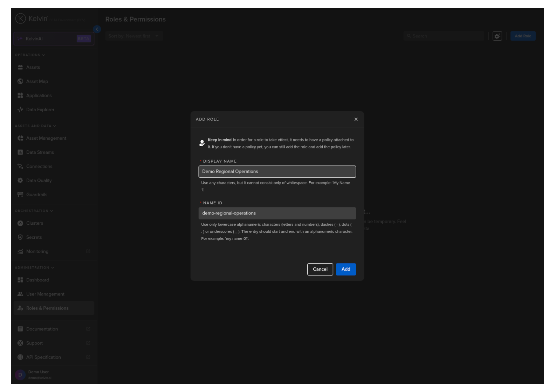Open Asset Map globe icon

[x=20, y=82]
